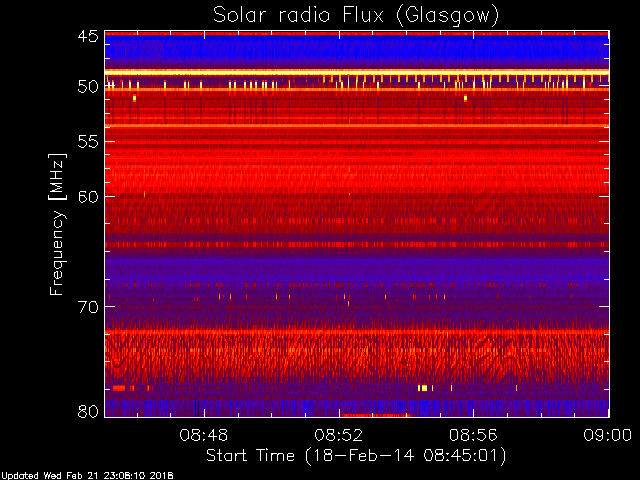Click the 'Updated Wed Feb 21' timestamp text
Viewport: 640px width, 480px height.
point(87,476)
